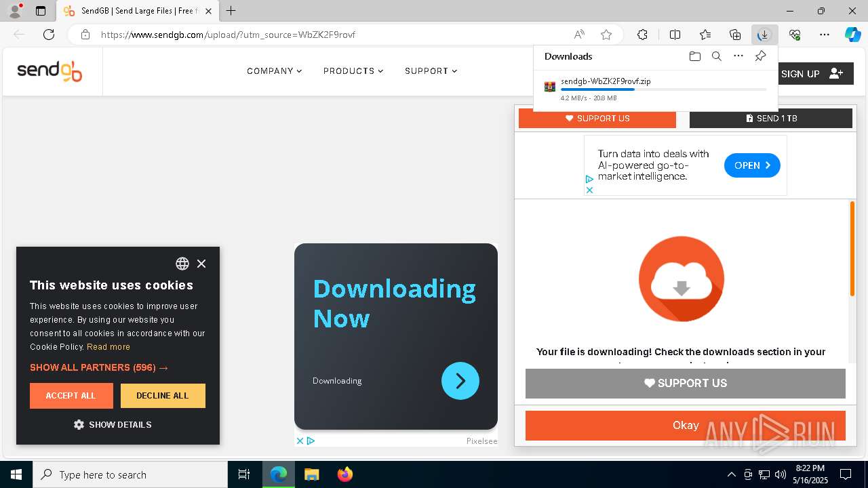Open a new browser tab
This screenshot has height=488, width=868.
(x=231, y=11)
